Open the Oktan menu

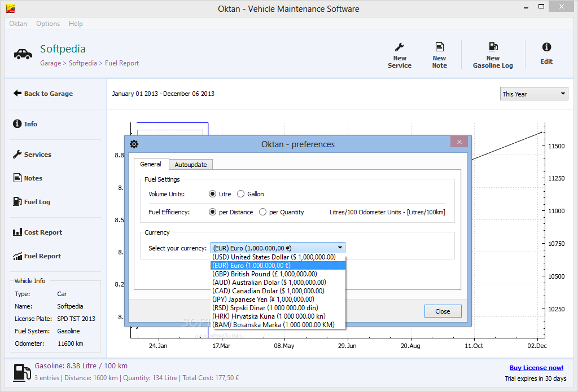click(x=18, y=24)
